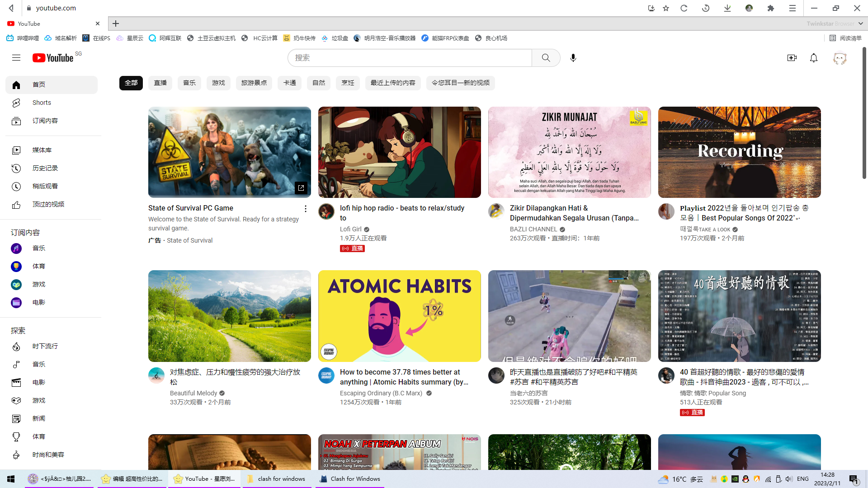Image resolution: width=868 pixels, height=488 pixels.
Task: Open 时下流行 trending in Explore
Action: pyautogui.click(x=52, y=346)
